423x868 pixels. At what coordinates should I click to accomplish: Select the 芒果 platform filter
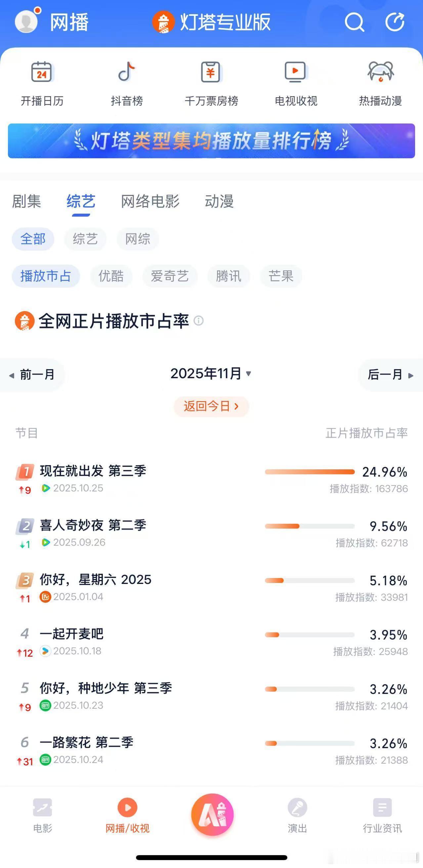point(281,276)
